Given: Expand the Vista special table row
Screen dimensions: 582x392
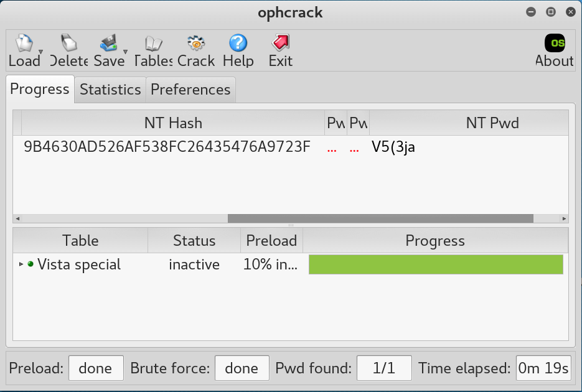Looking at the screenshot, I should click(21, 264).
